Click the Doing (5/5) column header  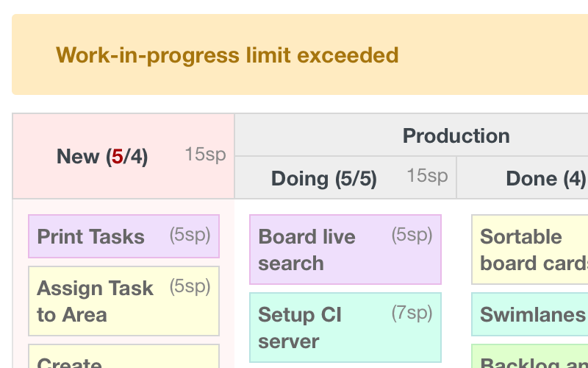[x=323, y=178]
